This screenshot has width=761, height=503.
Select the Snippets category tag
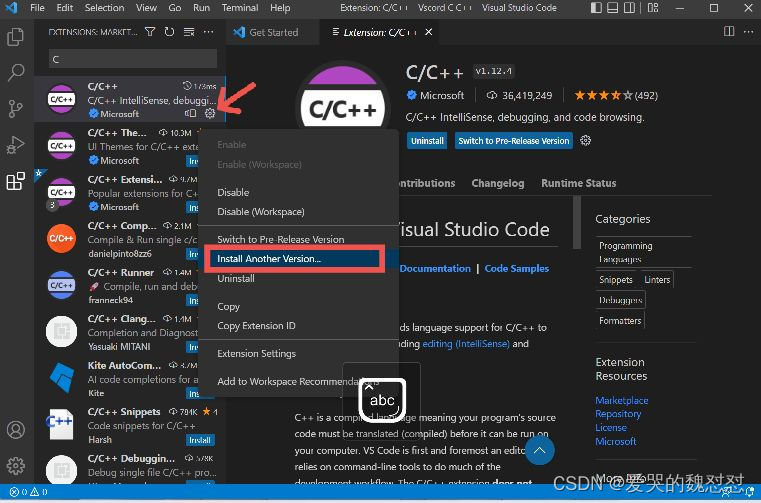(615, 280)
